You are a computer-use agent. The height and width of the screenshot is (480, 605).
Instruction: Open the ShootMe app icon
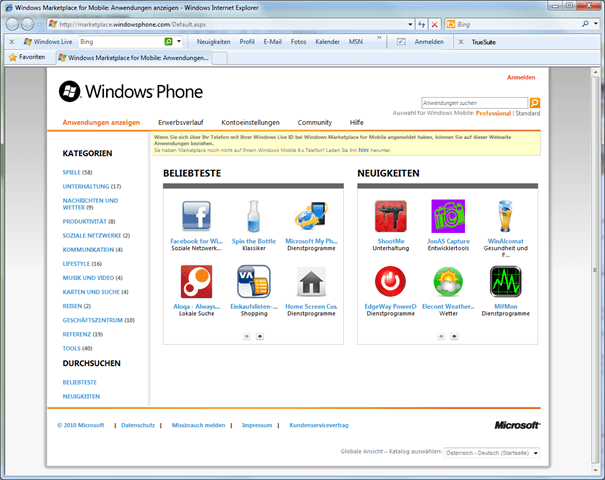point(390,216)
